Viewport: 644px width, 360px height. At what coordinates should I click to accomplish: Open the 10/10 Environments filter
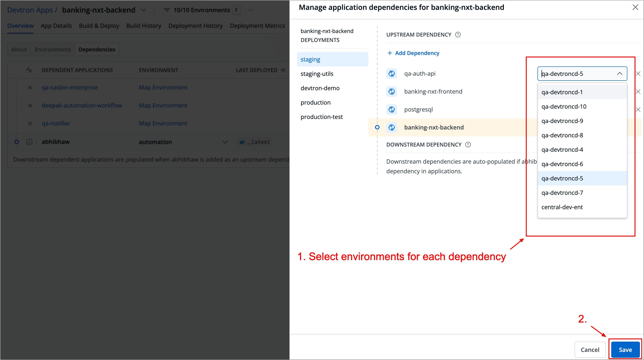click(202, 10)
